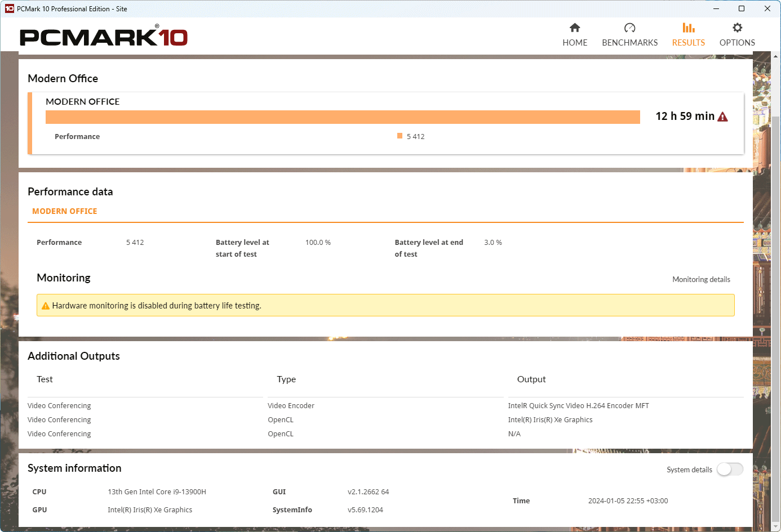Click the Results bar chart icon
The height and width of the screenshot is (532, 781).
click(688, 28)
